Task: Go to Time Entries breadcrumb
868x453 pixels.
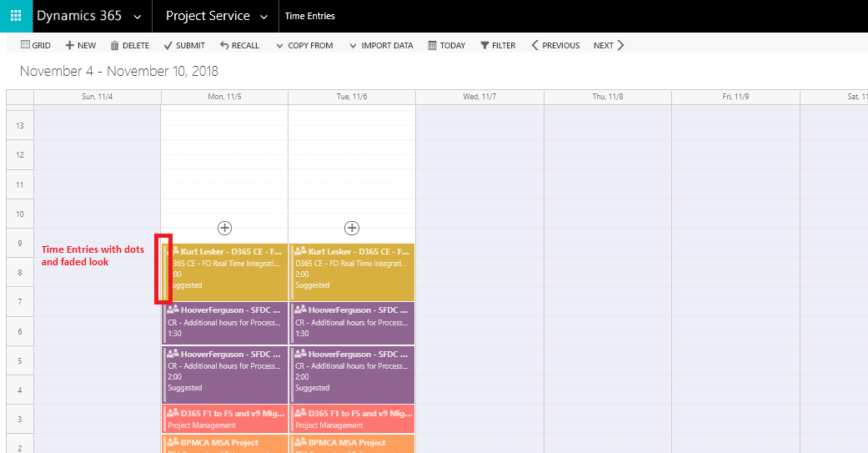Action: coord(309,16)
